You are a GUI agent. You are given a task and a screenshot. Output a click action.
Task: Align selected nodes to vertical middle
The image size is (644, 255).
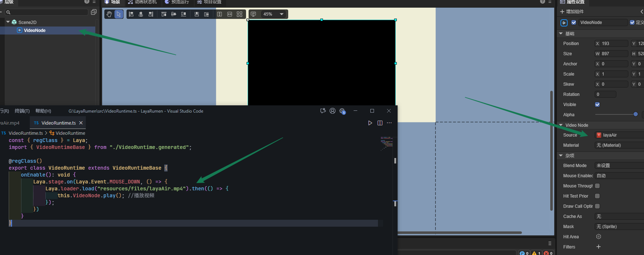pos(174,14)
